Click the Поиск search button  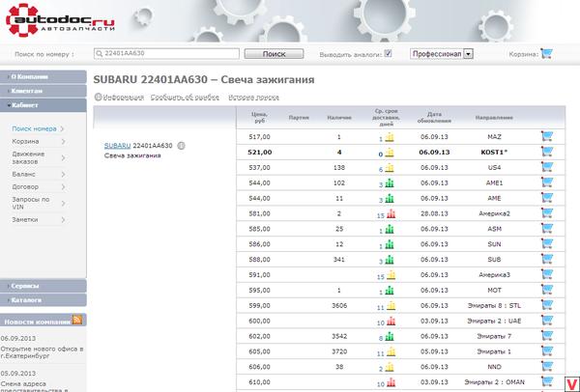(x=274, y=54)
